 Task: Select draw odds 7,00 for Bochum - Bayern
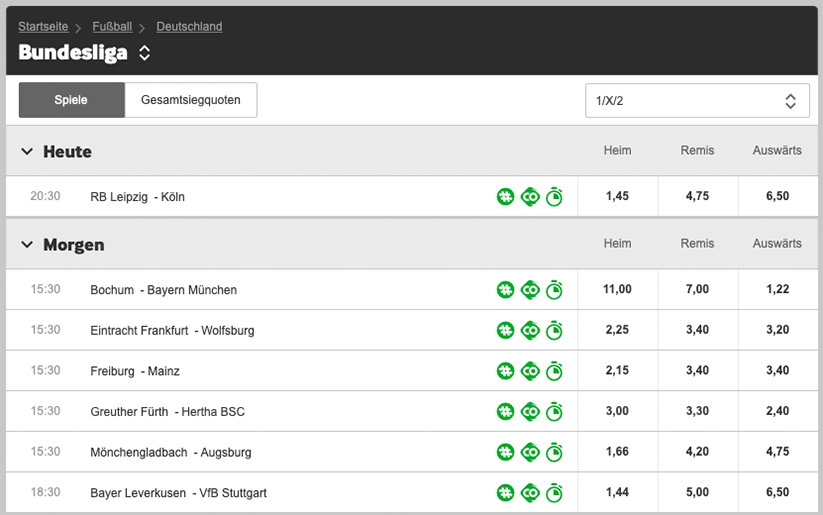pos(698,289)
